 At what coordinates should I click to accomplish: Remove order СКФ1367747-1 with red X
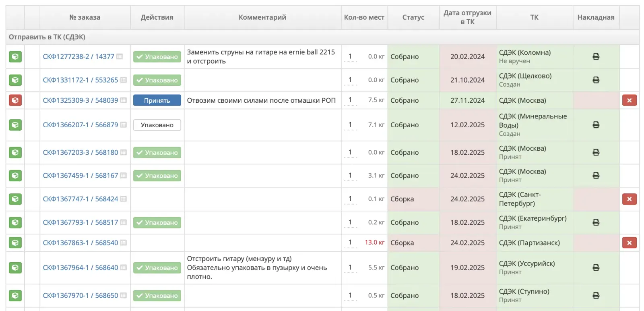(x=630, y=199)
